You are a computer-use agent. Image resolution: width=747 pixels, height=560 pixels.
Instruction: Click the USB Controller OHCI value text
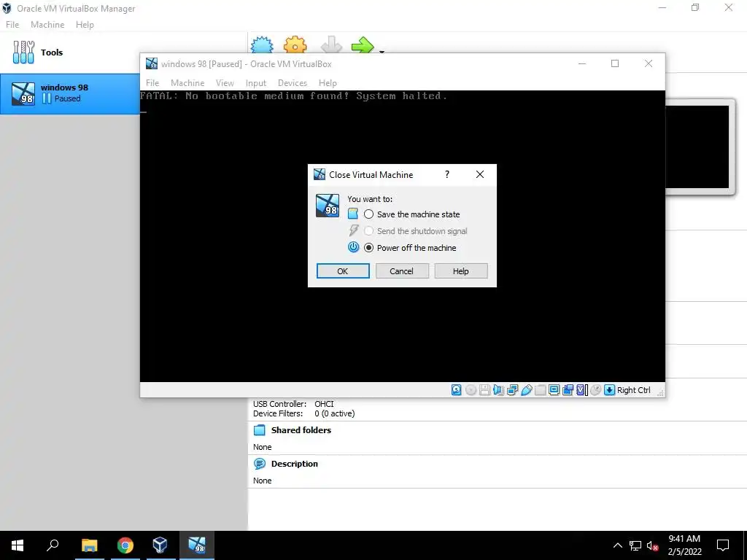pos(324,404)
